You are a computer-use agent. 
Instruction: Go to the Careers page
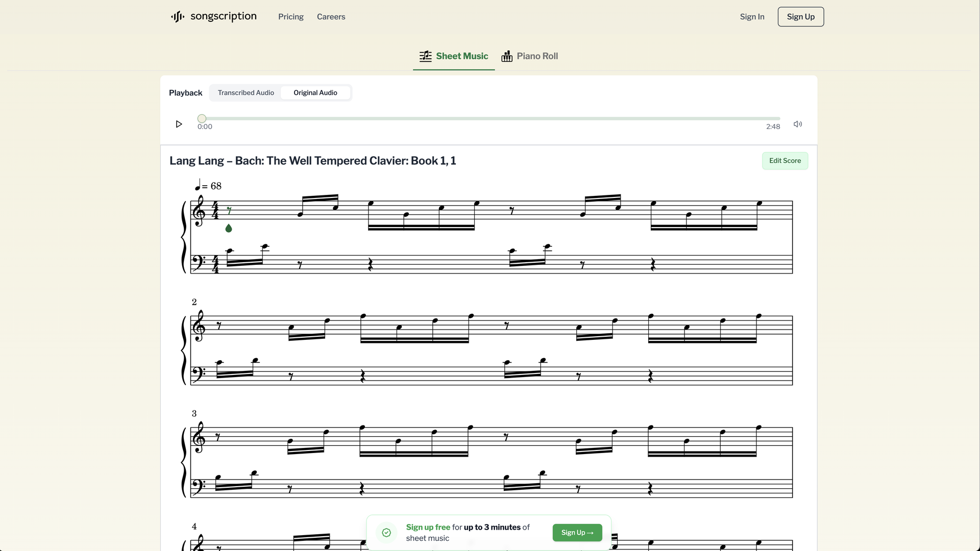331,17
